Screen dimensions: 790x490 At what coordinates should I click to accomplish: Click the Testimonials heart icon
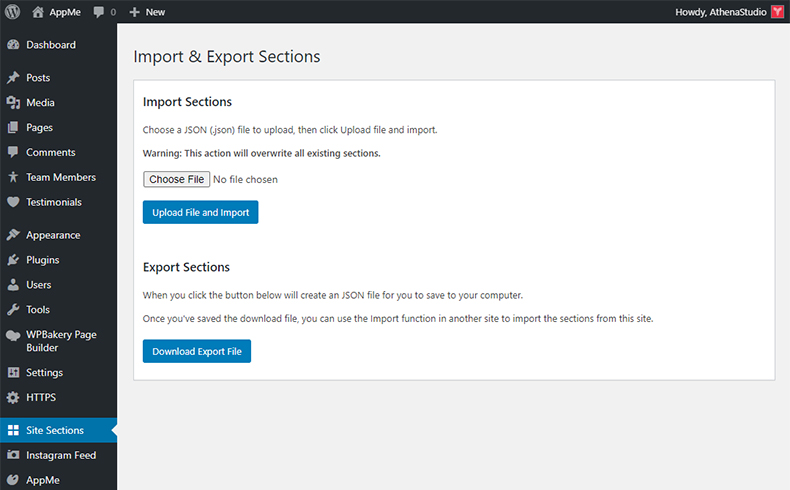pyautogui.click(x=13, y=202)
